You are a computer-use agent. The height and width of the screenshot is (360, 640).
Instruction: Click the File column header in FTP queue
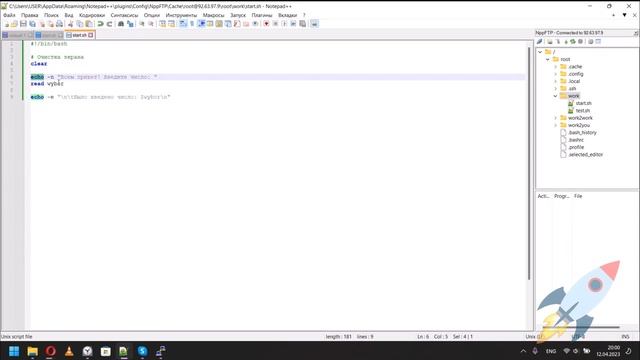[578, 196]
